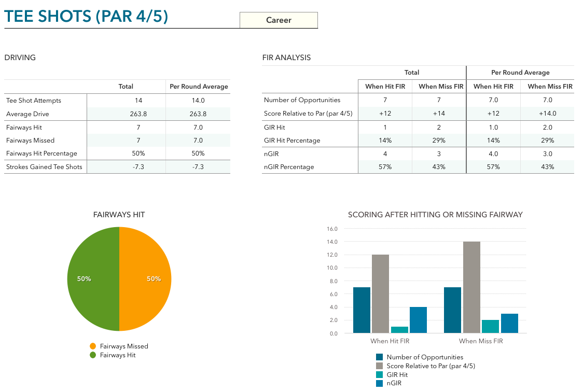Click the orange Fairways Missed legend marker

[93, 346]
